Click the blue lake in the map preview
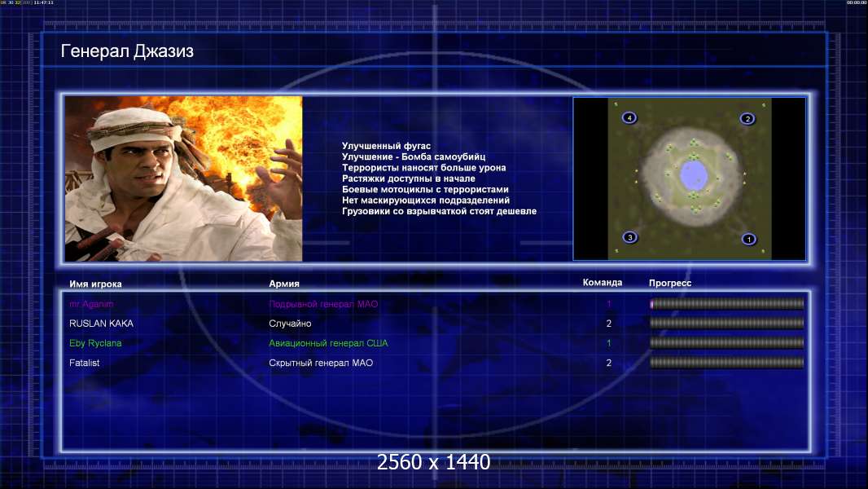Viewport: 868px width, 489px height. coord(693,174)
